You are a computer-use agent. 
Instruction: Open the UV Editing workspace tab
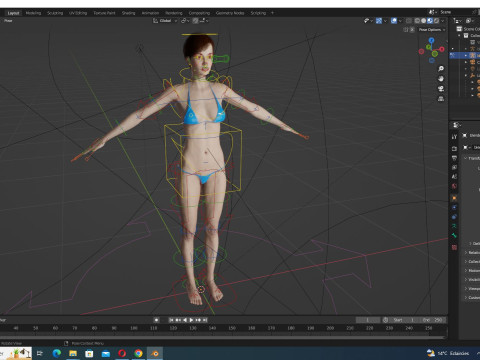tap(78, 13)
